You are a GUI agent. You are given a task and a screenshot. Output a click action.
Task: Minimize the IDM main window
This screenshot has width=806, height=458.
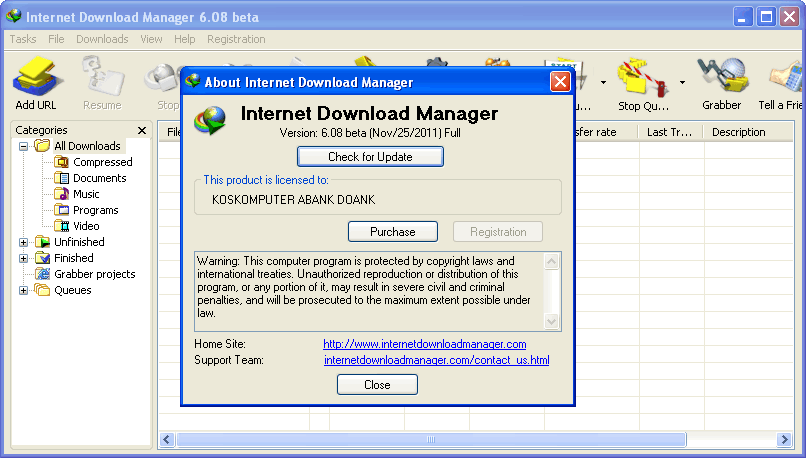coord(742,17)
